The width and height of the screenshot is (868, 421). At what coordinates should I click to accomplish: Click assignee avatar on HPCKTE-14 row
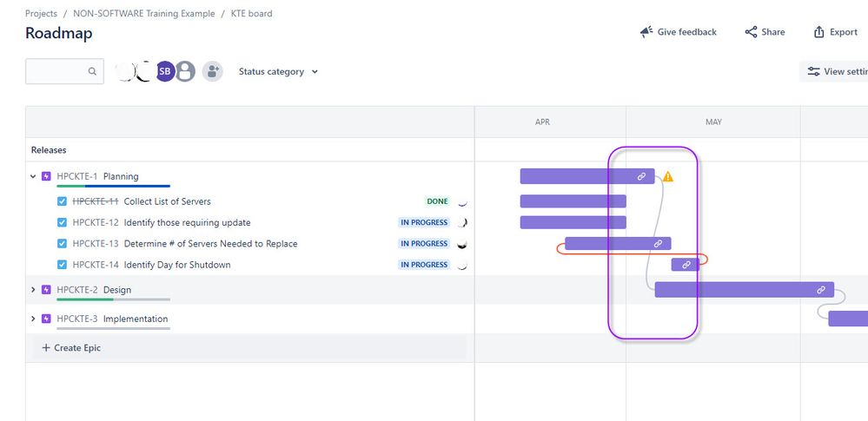462,265
